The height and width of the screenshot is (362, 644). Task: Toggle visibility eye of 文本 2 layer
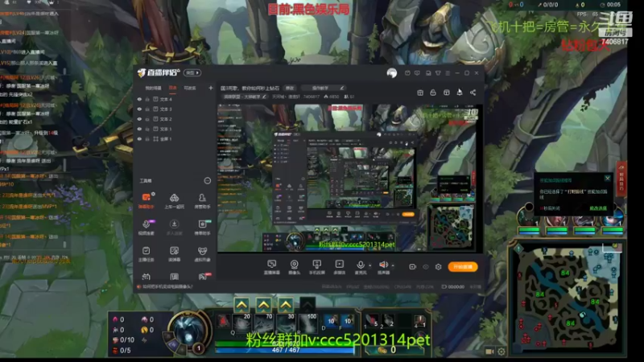click(x=139, y=119)
